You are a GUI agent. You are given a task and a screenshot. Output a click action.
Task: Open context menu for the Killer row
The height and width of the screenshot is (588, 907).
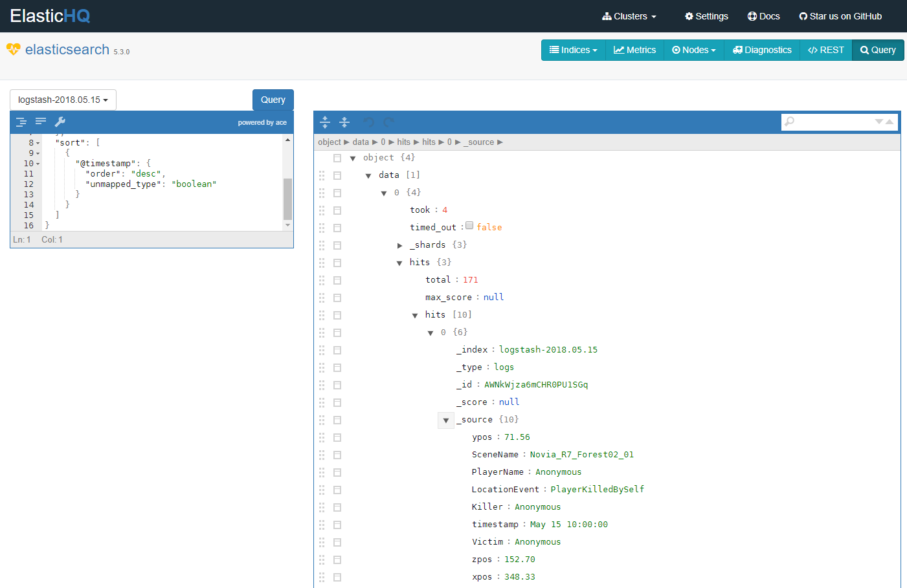coord(337,507)
